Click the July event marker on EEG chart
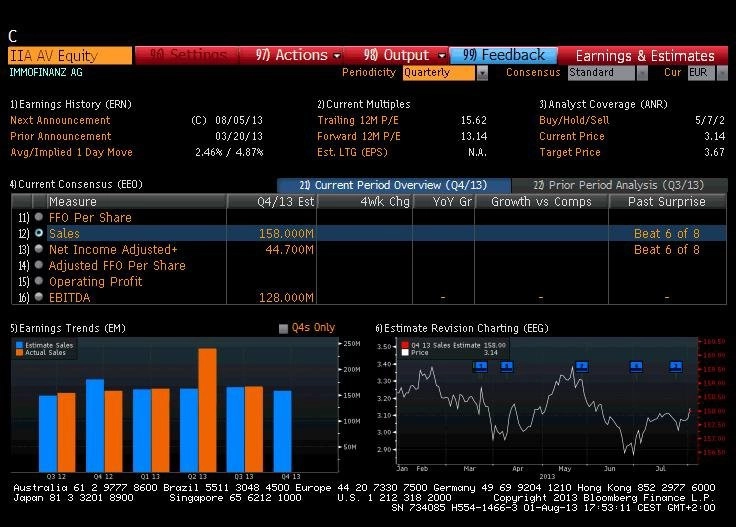This screenshot has height=527, width=736. tap(675, 367)
